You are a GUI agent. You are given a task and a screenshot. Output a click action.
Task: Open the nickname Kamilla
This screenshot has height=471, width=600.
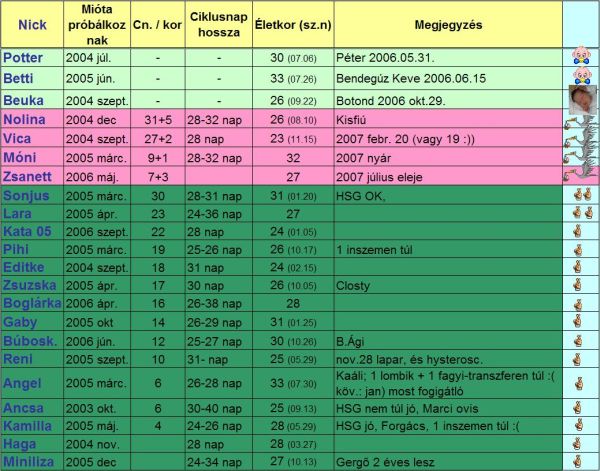[28, 425]
